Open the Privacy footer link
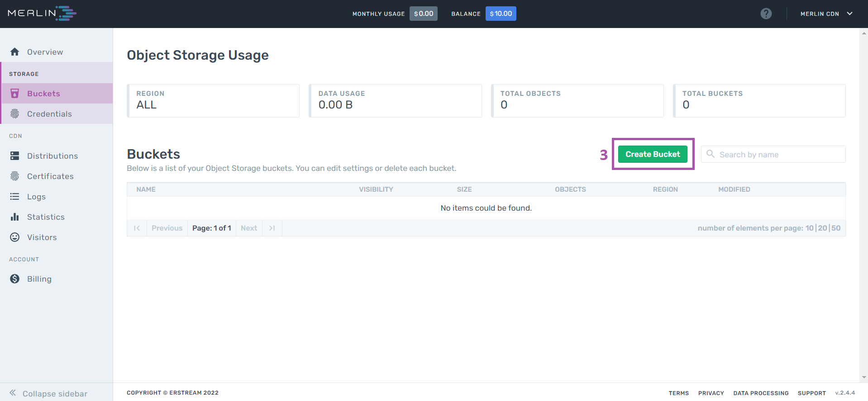868x401 pixels. tap(711, 393)
